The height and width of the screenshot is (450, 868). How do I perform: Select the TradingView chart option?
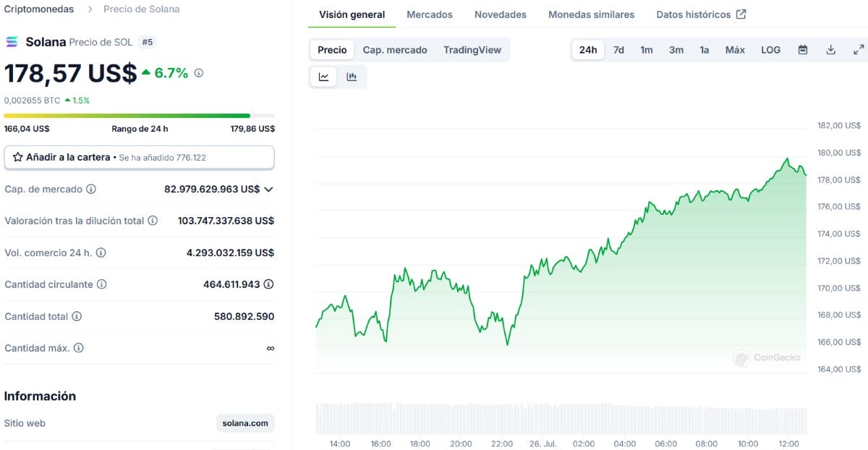click(472, 50)
